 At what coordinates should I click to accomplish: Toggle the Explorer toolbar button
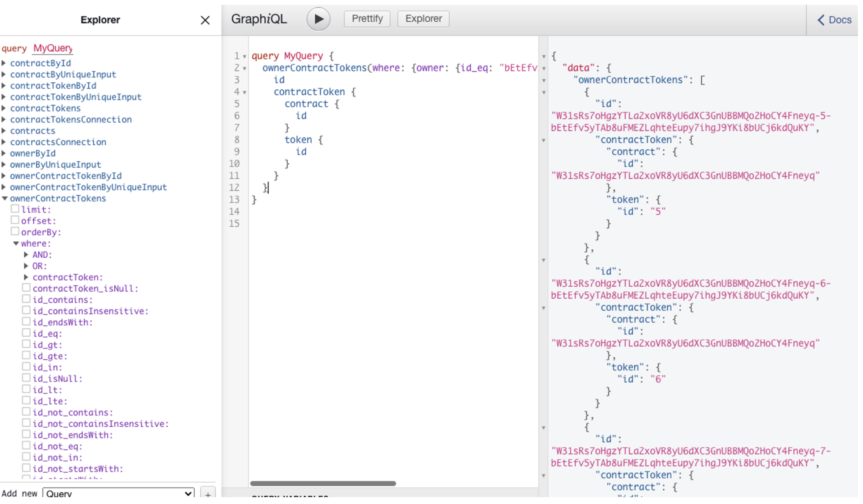(x=423, y=19)
